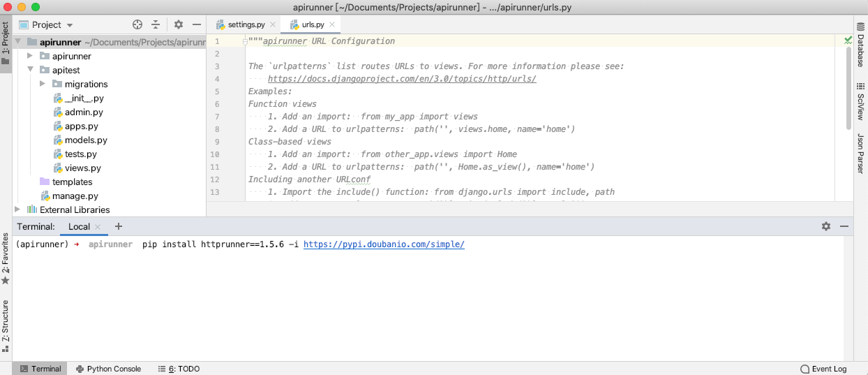Click the editor vertical scrollbar
868x375 pixels.
point(848,87)
